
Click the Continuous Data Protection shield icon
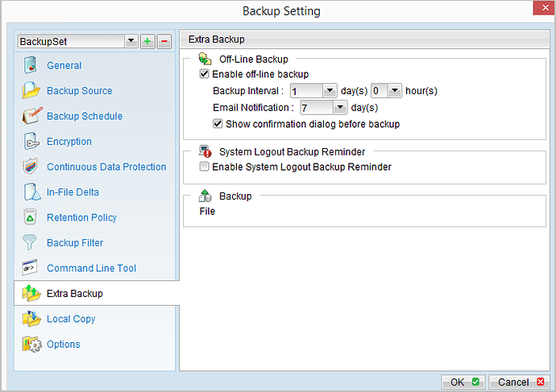tap(31, 167)
